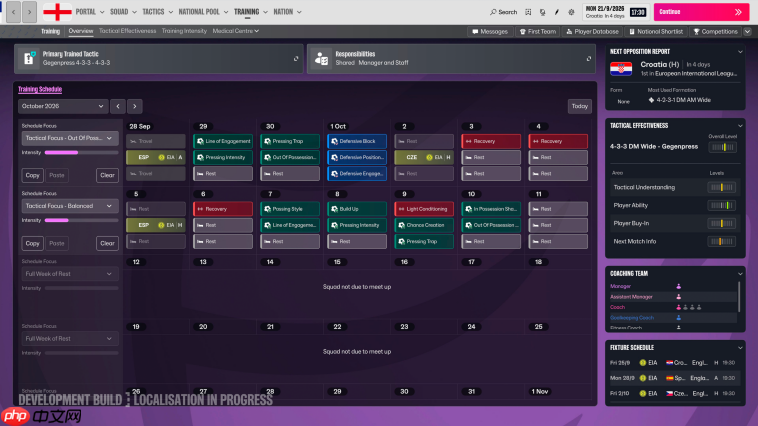758x426 pixels.
Task: Collapse the Fixture Schedule panel
Action: coord(740,348)
